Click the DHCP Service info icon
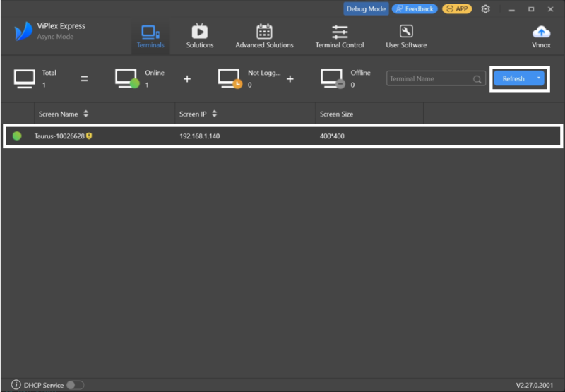 point(16,385)
